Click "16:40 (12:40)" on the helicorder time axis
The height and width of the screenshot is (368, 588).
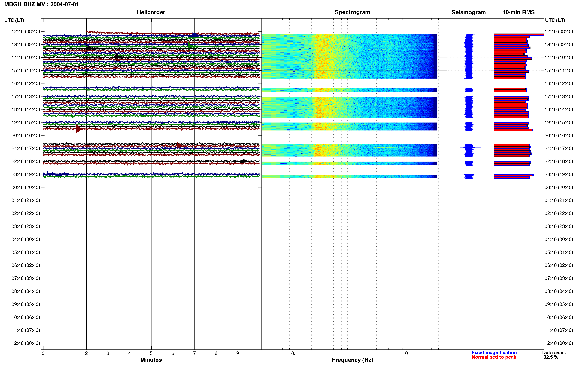[x=26, y=83]
